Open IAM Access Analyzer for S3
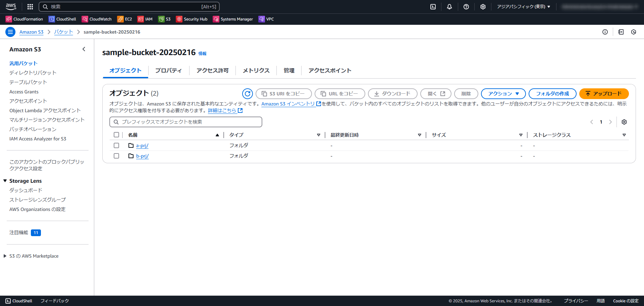The width and height of the screenshot is (644, 306). [38, 139]
